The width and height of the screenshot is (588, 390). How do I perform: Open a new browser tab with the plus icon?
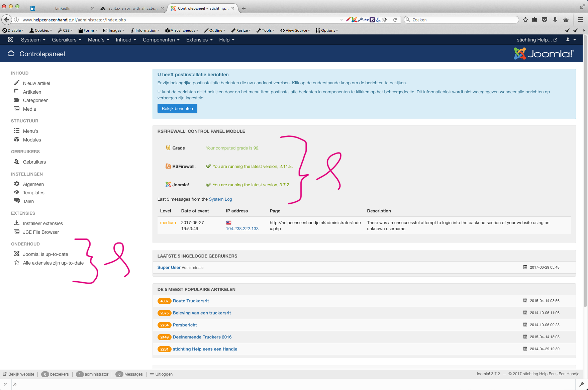(x=244, y=9)
